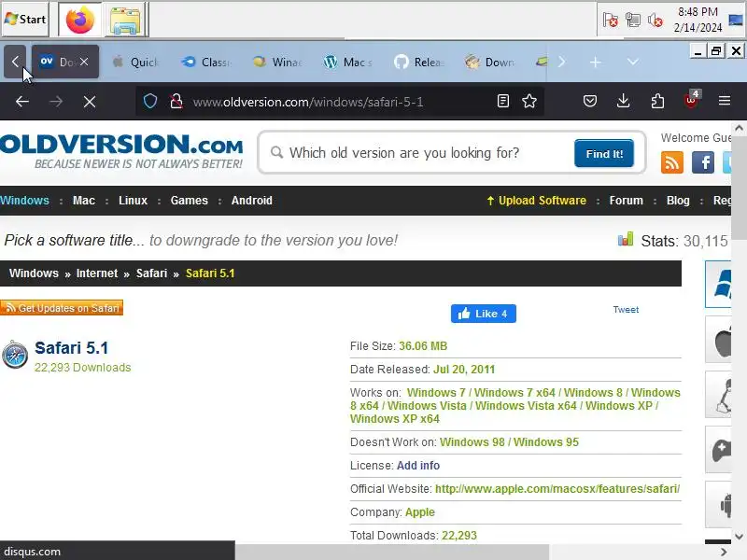The width and height of the screenshot is (747, 560).
Task: Click the Android robot sidebar icon
Action: click(x=719, y=505)
